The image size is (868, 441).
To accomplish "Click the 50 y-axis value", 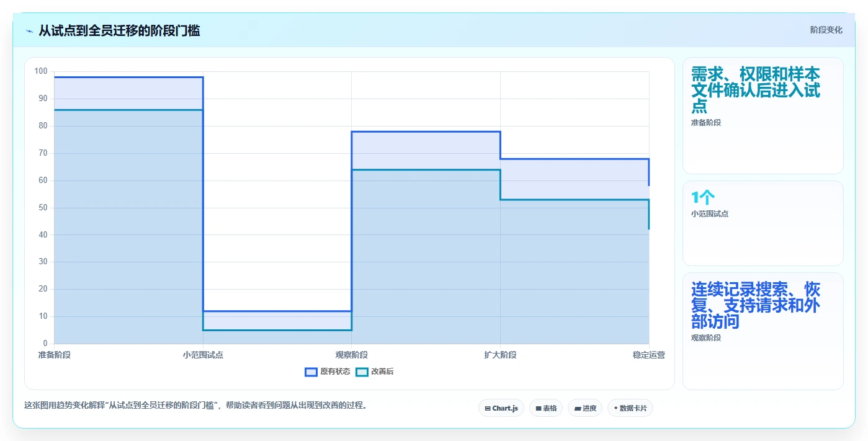I will (43, 207).
